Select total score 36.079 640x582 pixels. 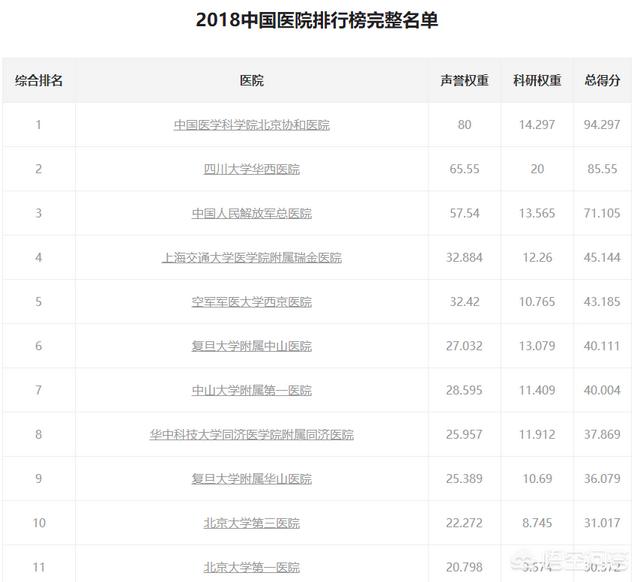602,479
